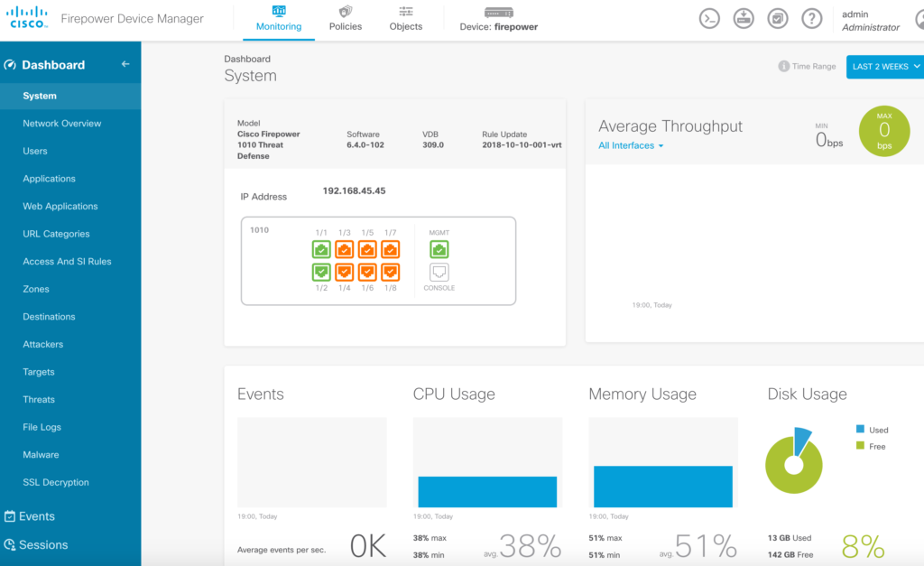Click the deploy changes icon
Screen dimensions: 924x566
tap(744, 19)
